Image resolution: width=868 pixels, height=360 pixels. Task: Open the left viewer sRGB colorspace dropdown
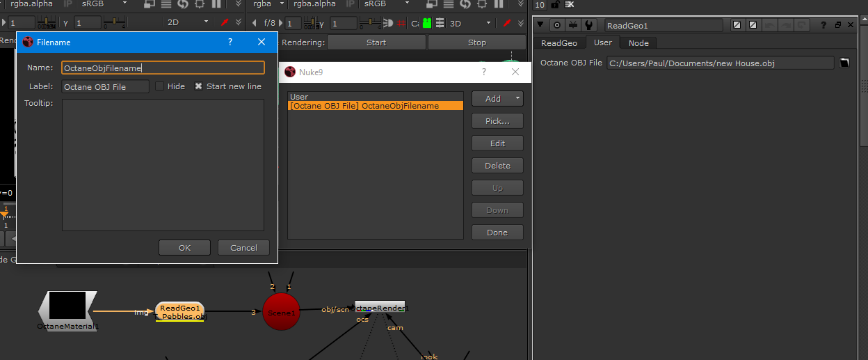click(104, 4)
